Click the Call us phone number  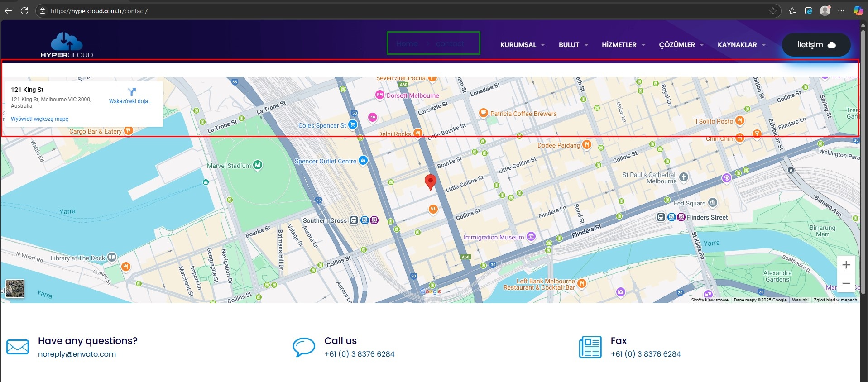click(x=360, y=354)
